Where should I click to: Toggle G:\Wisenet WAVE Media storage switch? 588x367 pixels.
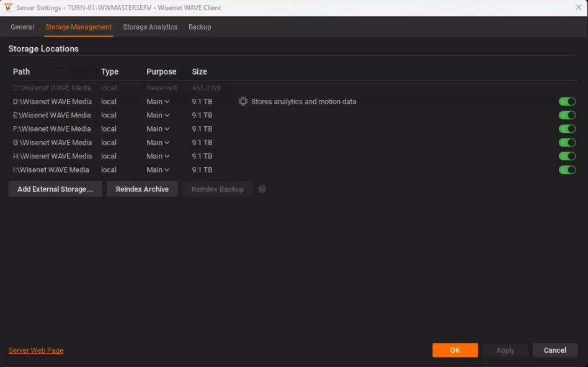coord(567,143)
